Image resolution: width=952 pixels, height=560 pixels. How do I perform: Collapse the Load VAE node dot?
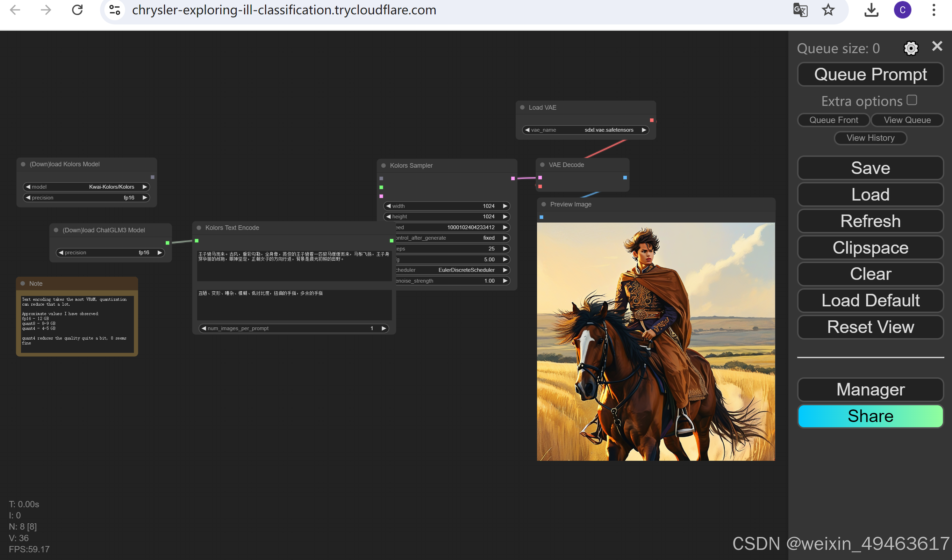pos(522,108)
